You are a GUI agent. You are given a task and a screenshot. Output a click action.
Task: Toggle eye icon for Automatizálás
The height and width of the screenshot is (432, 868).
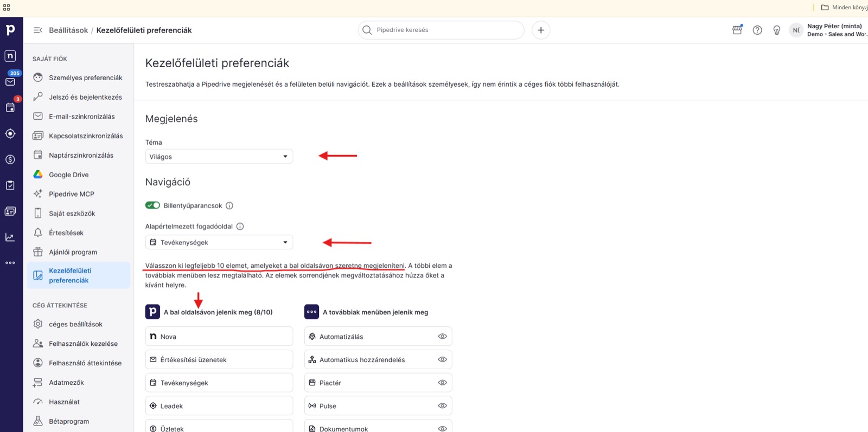click(x=443, y=337)
